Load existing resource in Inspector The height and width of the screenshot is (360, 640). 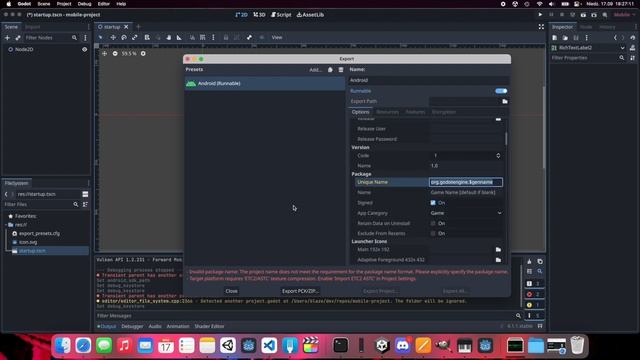[565, 38]
